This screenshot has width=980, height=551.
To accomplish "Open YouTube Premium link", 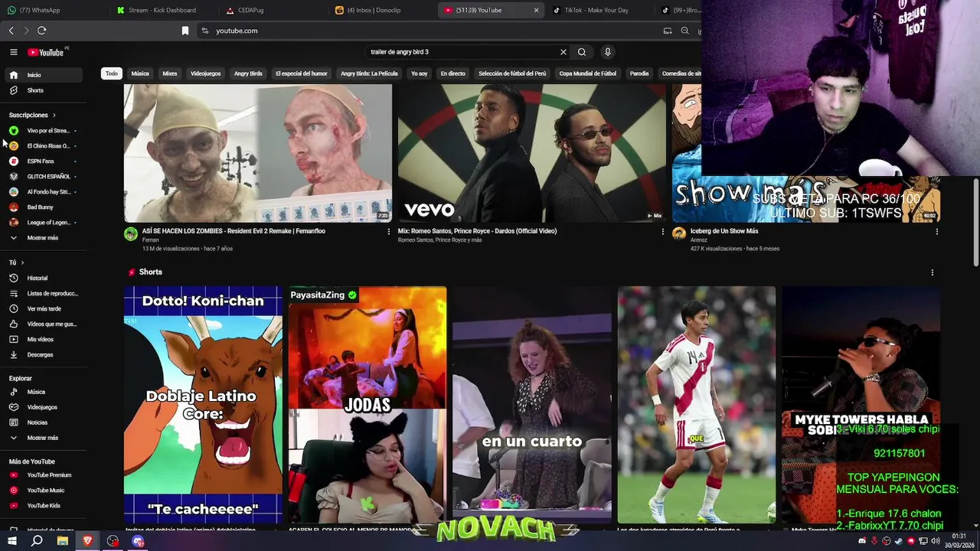I will pos(43,475).
